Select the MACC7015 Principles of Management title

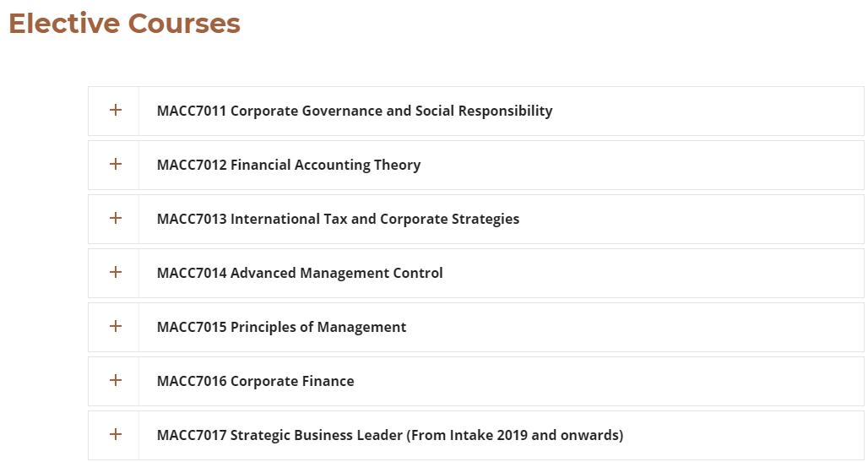click(x=281, y=327)
